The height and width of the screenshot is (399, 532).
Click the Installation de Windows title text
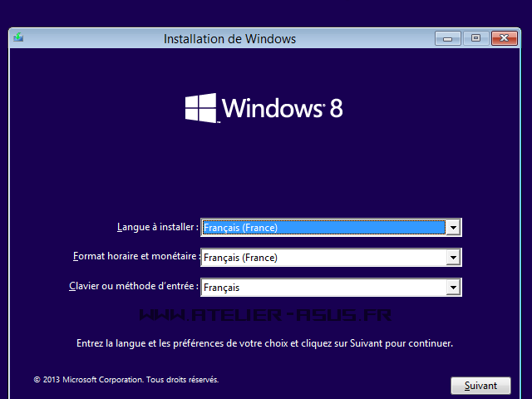tap(229, 39)
